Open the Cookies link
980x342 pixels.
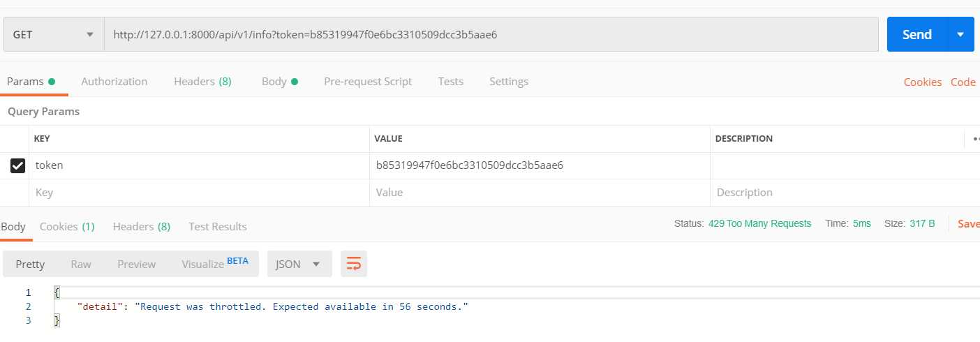[923, 82]
